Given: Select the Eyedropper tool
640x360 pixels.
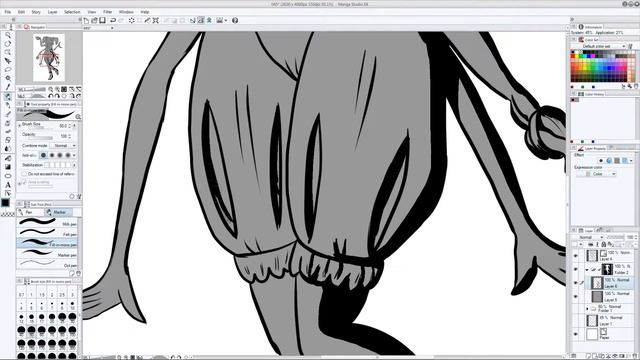Looking at the screenshot, I should (x=8, y=87).
